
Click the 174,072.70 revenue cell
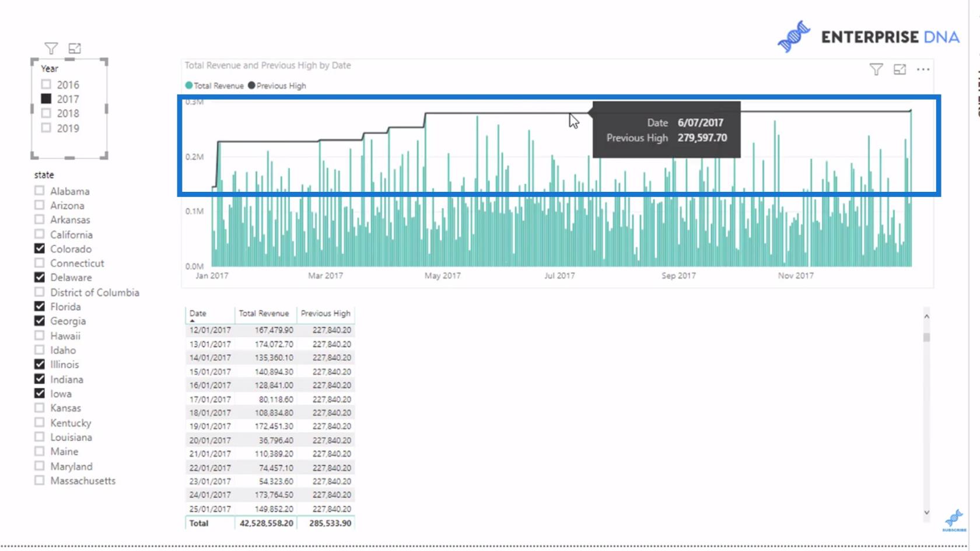click(x=274, y=344)
